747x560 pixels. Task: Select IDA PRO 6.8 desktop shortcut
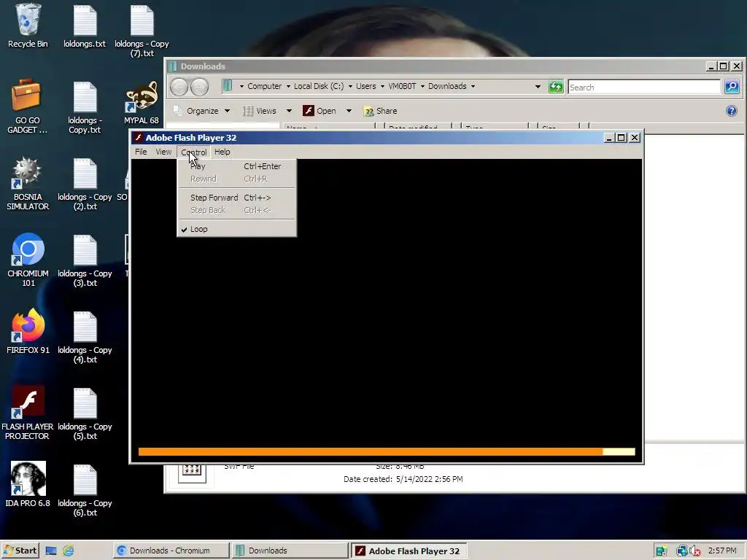pos(28,484)
